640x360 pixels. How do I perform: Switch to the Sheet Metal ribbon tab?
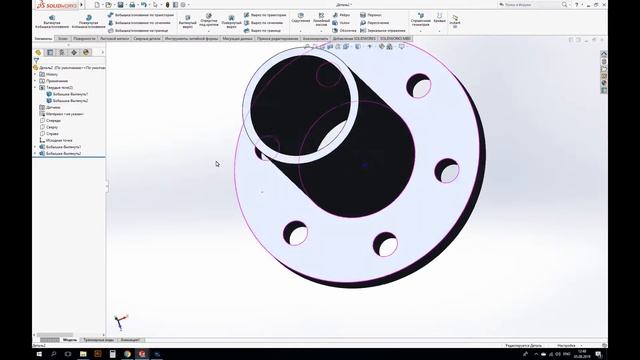coord(114,39)
